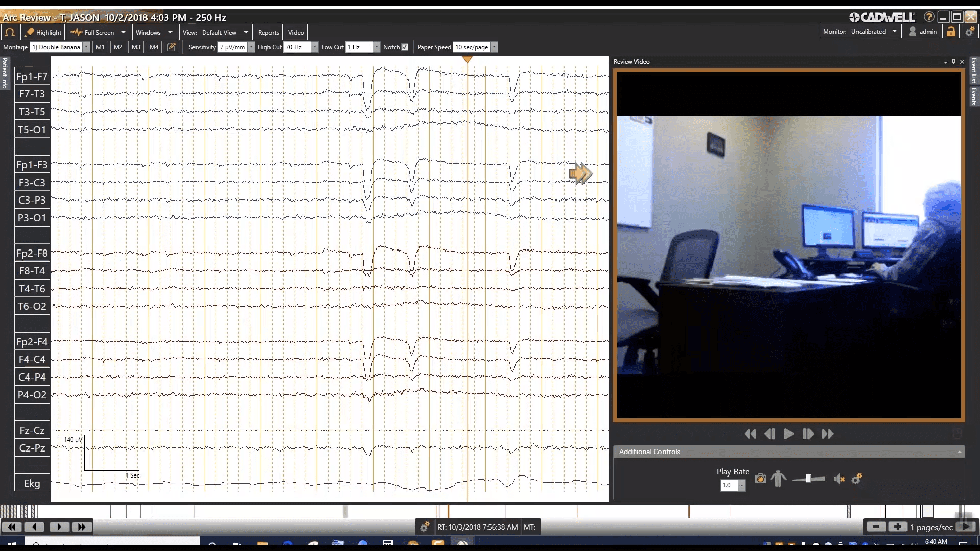Screen dimensions: 980x551
Task: Play the review video
Action: click(789, 434)
